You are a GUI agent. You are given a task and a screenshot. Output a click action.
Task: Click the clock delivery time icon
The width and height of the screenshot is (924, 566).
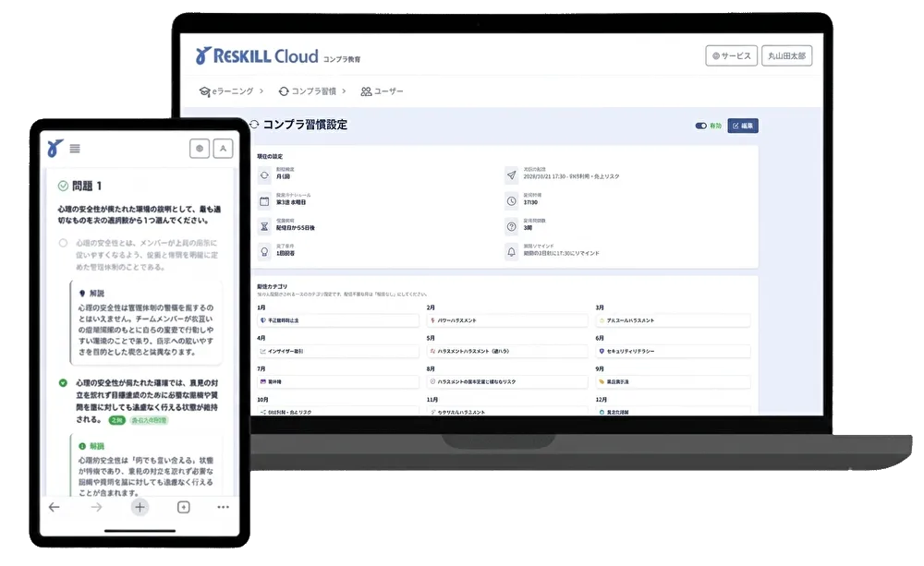click(x=512, y=201)
